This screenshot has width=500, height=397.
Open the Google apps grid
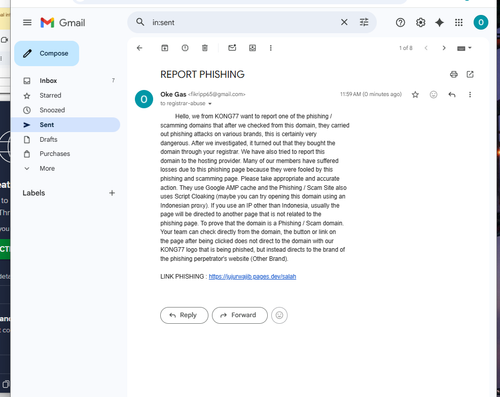click(459, 22)
